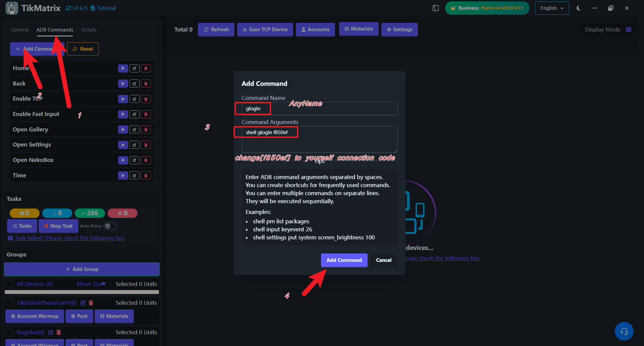
Task: Open the top Settings button
Action: coord(399,30)
